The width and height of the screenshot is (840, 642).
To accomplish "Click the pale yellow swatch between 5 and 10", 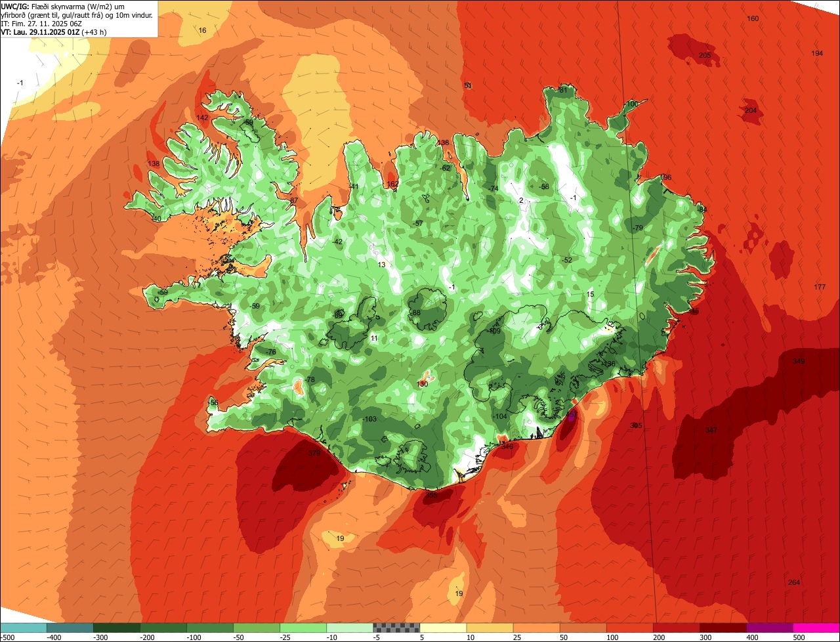I will point(443,628).
